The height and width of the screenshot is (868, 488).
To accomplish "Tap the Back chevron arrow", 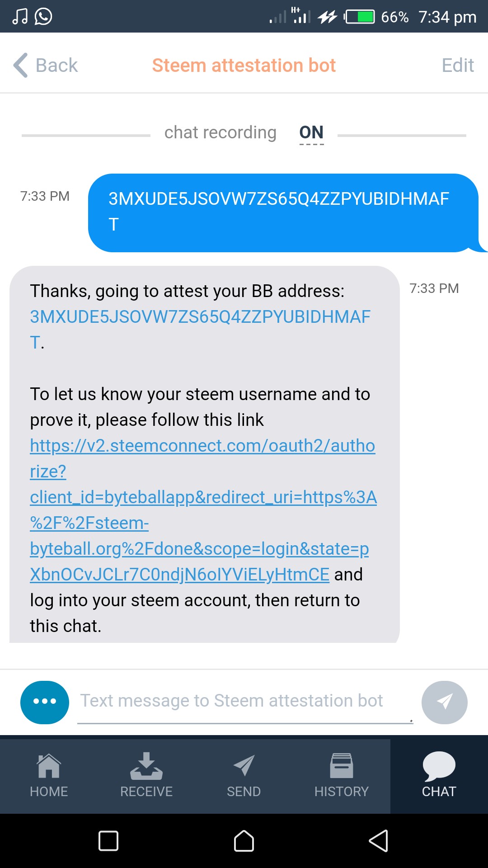I will tap(21, 65).
